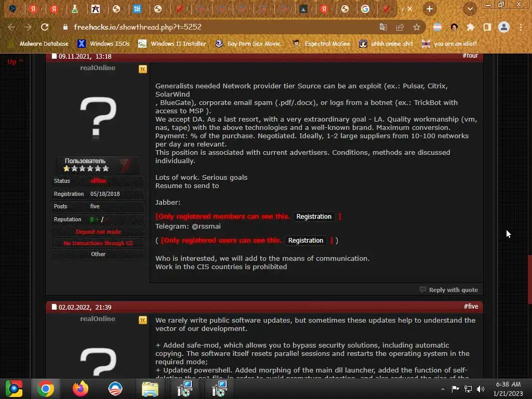Click Registration button below the Telegram line
Viewport: 532px width, 399px height.
point(305,240)
